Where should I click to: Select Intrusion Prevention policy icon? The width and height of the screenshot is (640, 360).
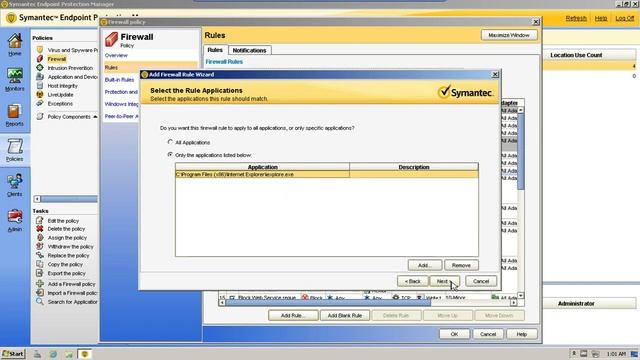pos(40,68)
